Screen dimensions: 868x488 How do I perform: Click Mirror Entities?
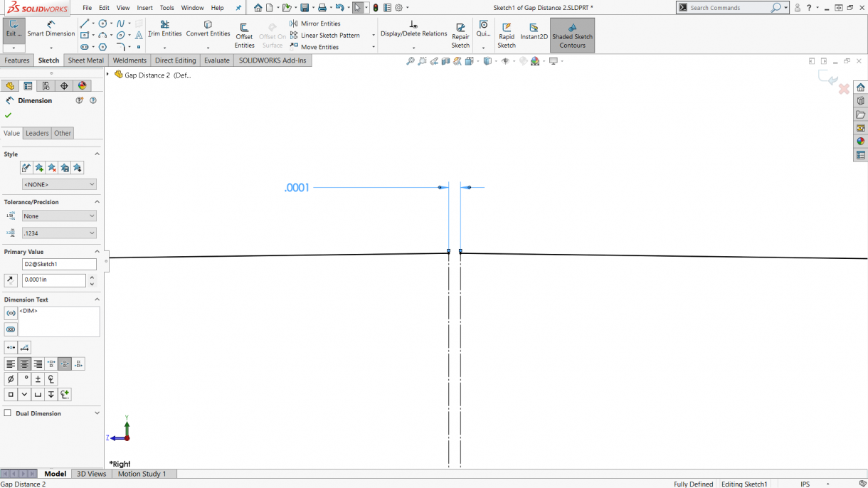[x=315, y=23]
